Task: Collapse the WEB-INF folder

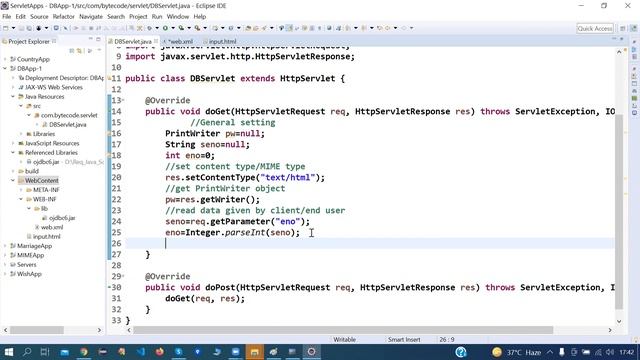Action: [x=21, y=199]
